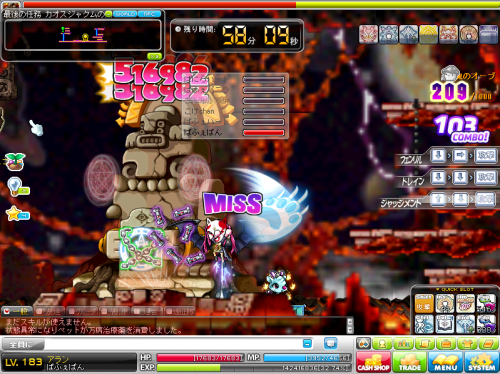Click the yellow circular buff icon

428,34
